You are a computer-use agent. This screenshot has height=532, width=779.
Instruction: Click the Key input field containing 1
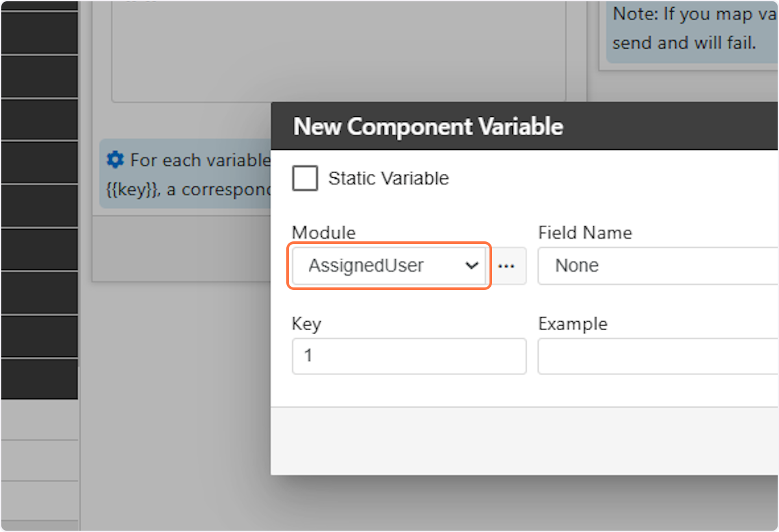pyautogui.click(x=409, y=356)
